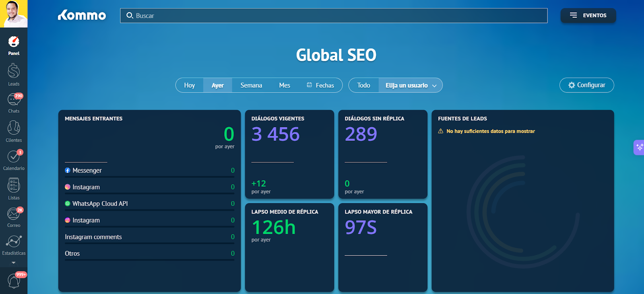Click the Messenger Facebook icon
Image resolution: width=644 pixels, height=294 pixels.
point(68,171)
